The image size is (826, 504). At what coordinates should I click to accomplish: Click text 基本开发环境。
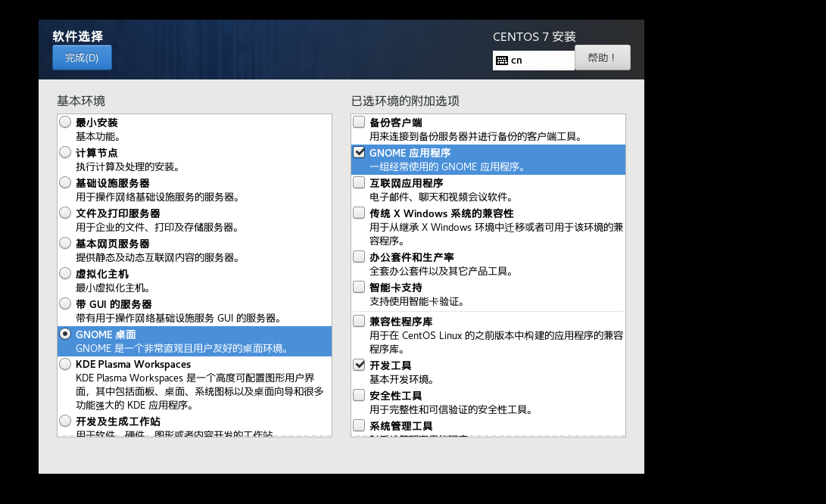pyautogui.click(x=402, y=379)
